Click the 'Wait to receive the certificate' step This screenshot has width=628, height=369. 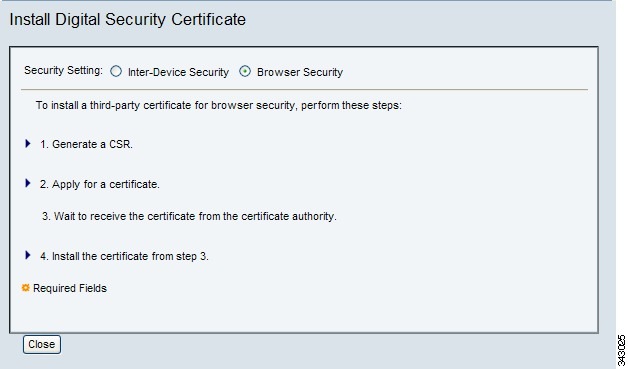tap(189, 216)
